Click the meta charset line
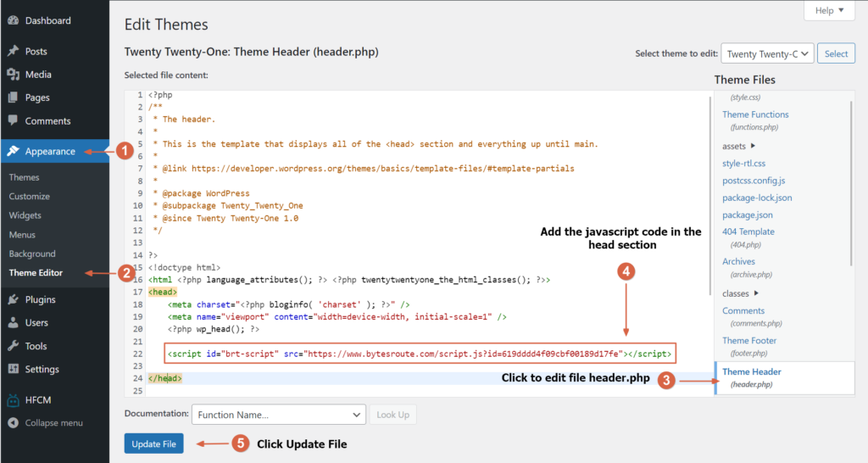Viewport: 868px width, 463px height. click(x=288, y=304)
